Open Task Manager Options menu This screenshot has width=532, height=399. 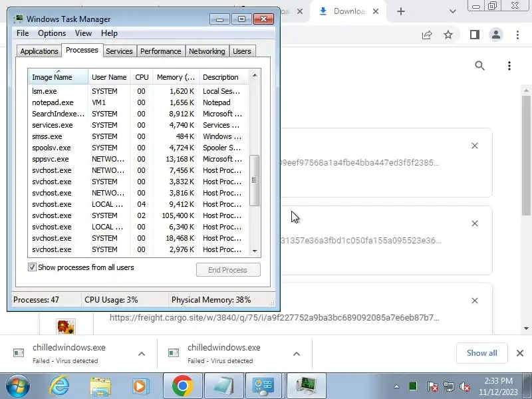click(52, 33)
